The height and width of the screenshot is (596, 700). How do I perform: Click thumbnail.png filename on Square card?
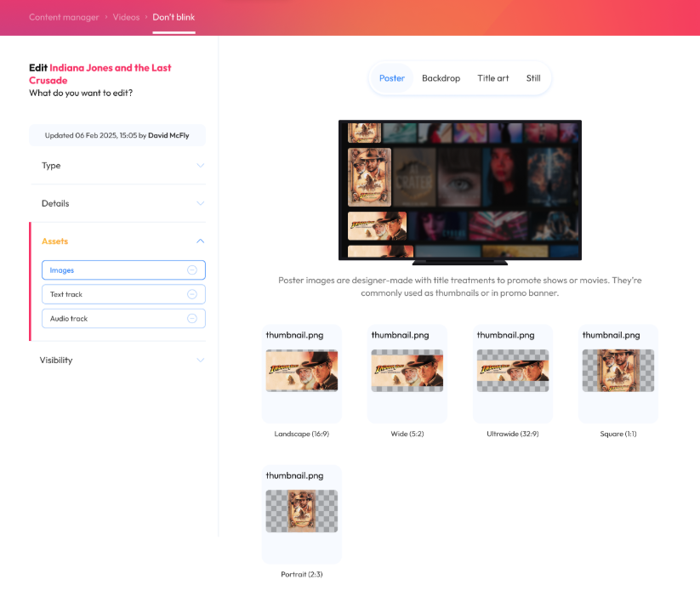[611, 335]
